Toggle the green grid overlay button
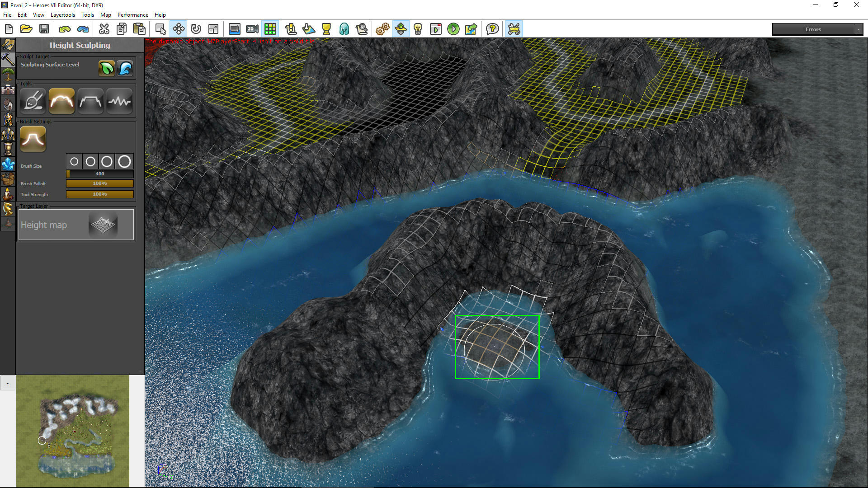 (270, 29)
